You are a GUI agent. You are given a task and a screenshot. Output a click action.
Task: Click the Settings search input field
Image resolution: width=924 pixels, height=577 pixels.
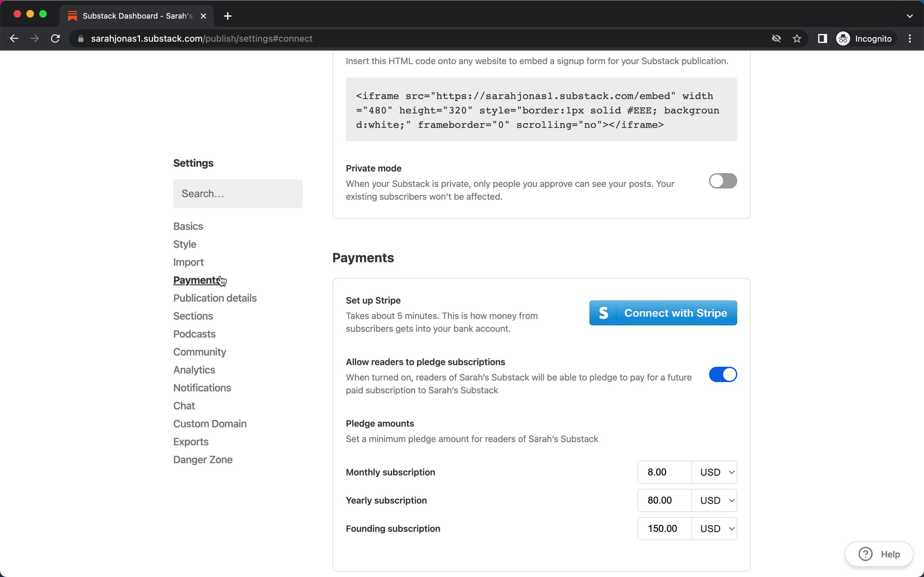[x=237, y=193]
